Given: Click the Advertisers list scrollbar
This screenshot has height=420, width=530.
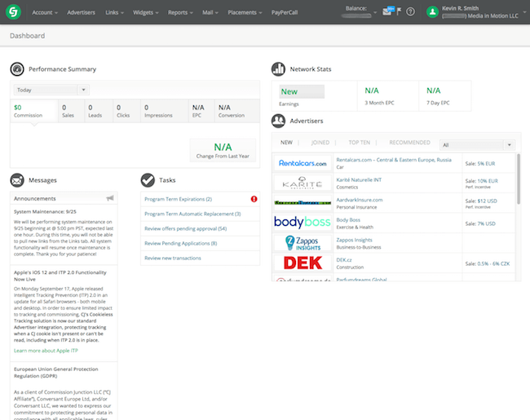Looking at the screenshot, I should click(x=517, y=179).
